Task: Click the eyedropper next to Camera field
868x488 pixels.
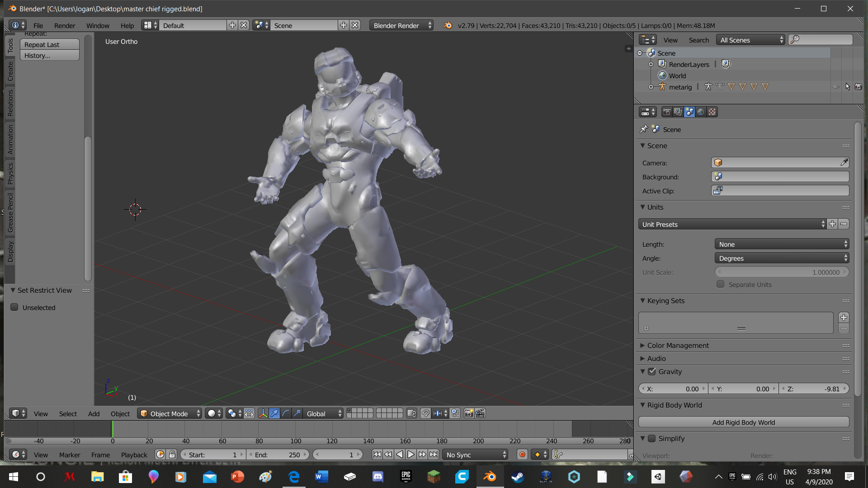Action: click(x=844, y=163)
